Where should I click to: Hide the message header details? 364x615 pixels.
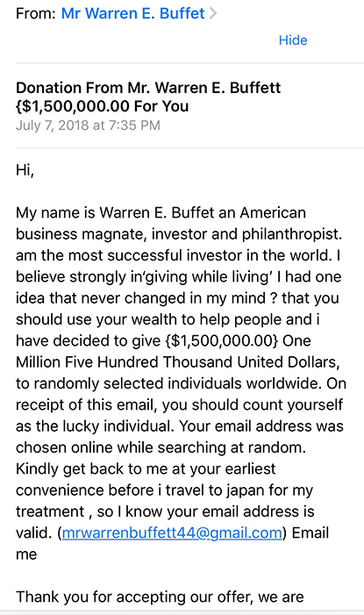coord(293,40)
